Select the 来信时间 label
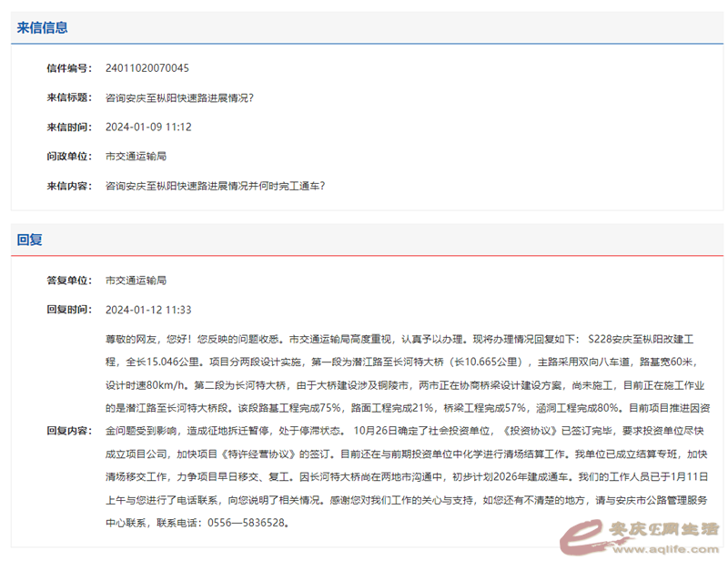 click(69, 127)
